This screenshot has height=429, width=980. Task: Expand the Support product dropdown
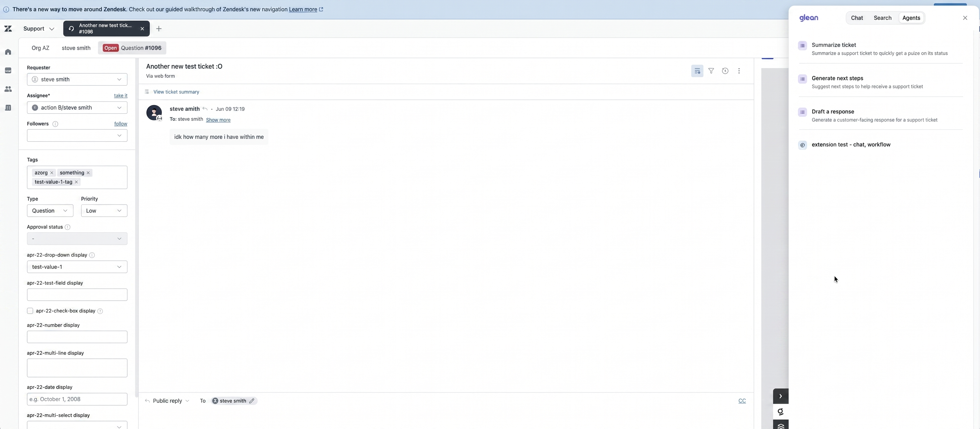click(x=38, y=28)
